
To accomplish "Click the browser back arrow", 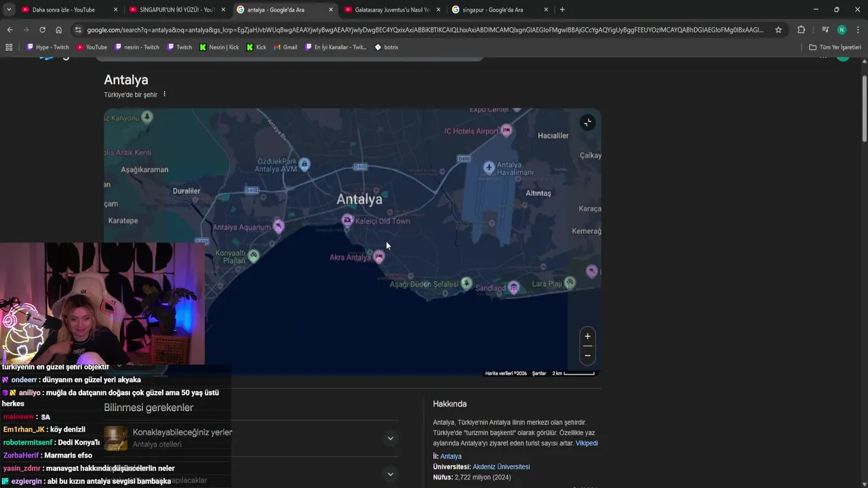I will [9, 30].
